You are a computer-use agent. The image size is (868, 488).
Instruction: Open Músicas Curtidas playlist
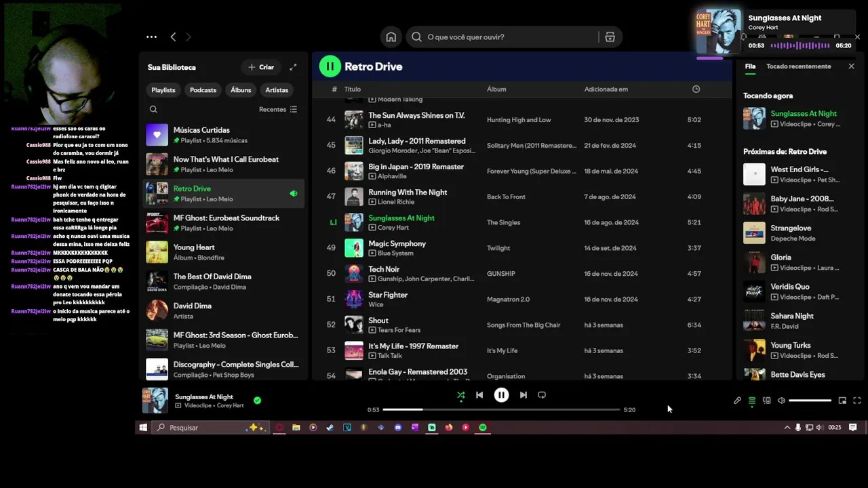(x=224, y=135)
